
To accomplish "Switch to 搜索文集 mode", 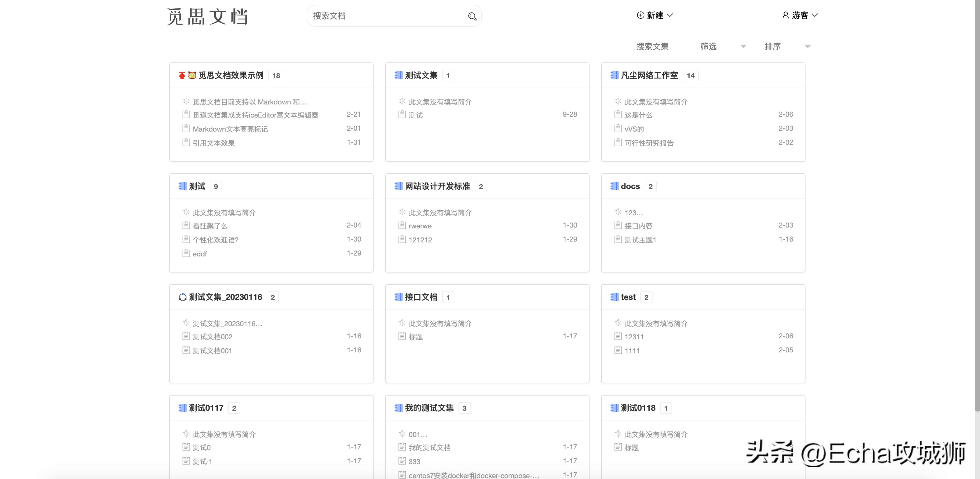I will click(652, 46).
